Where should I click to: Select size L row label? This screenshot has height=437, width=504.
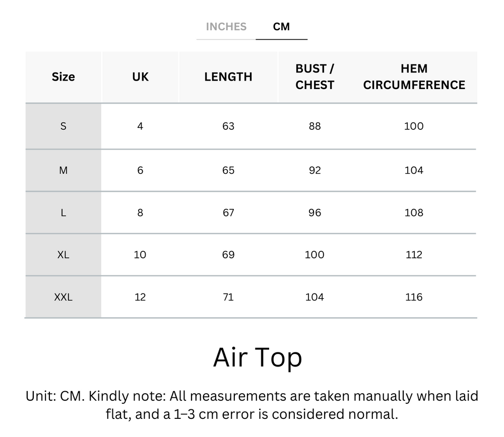coord(64,212)
